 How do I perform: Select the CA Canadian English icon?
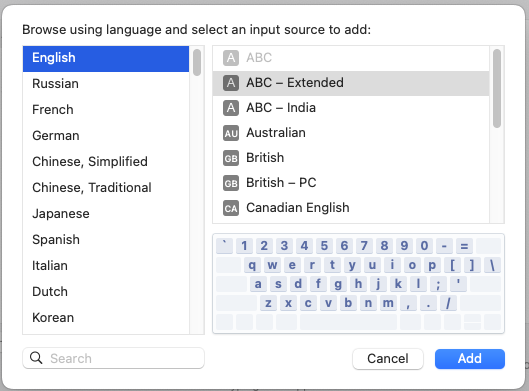231,208
